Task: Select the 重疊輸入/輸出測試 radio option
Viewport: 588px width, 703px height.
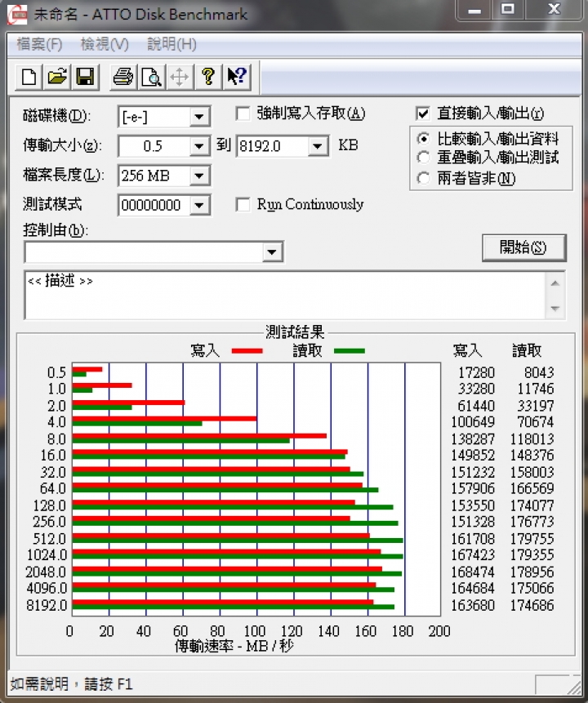Action: pyautogui.click(x=423, y=158)
